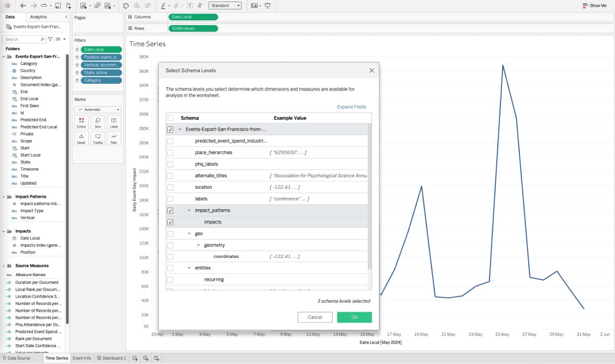Click the Swap Rows and Columns icon

pos(126,5)
